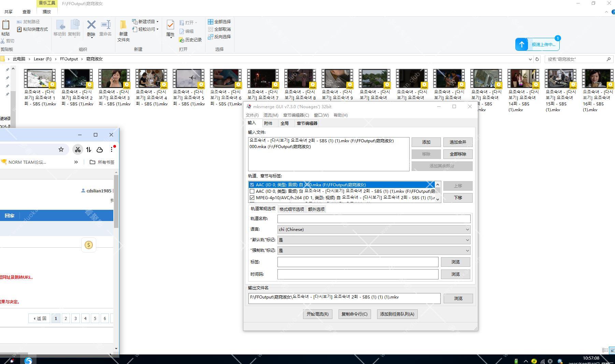This screenshot has width=615, height=364.
Task: Click the 开始混流(R) button
Action: [x=317, y=314]
